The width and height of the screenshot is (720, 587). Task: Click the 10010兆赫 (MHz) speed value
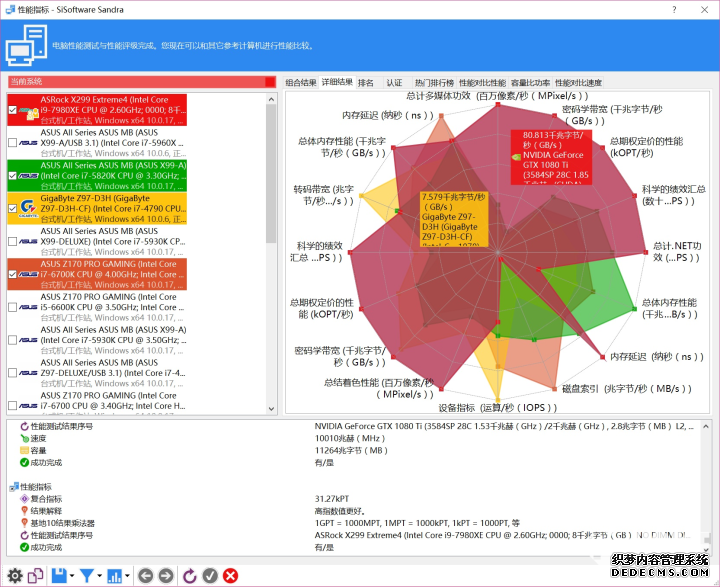(x=350, y=439)
